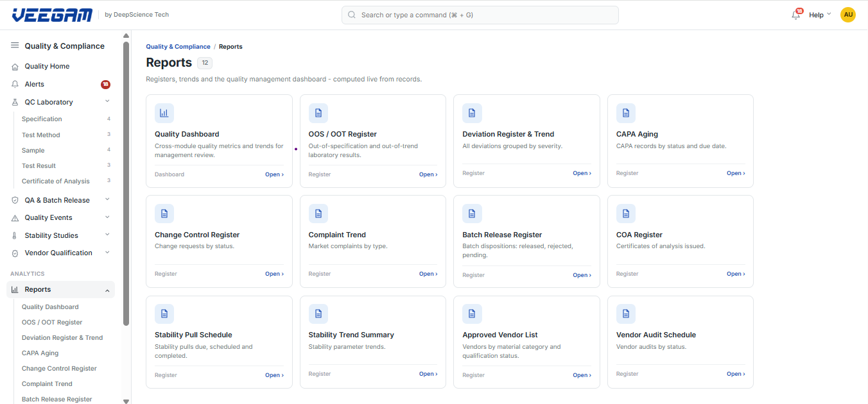Click Open on the OOS / OOT Register card
Image resolution: width=868 pixels, height=404 pixels.
coord(428,174)
